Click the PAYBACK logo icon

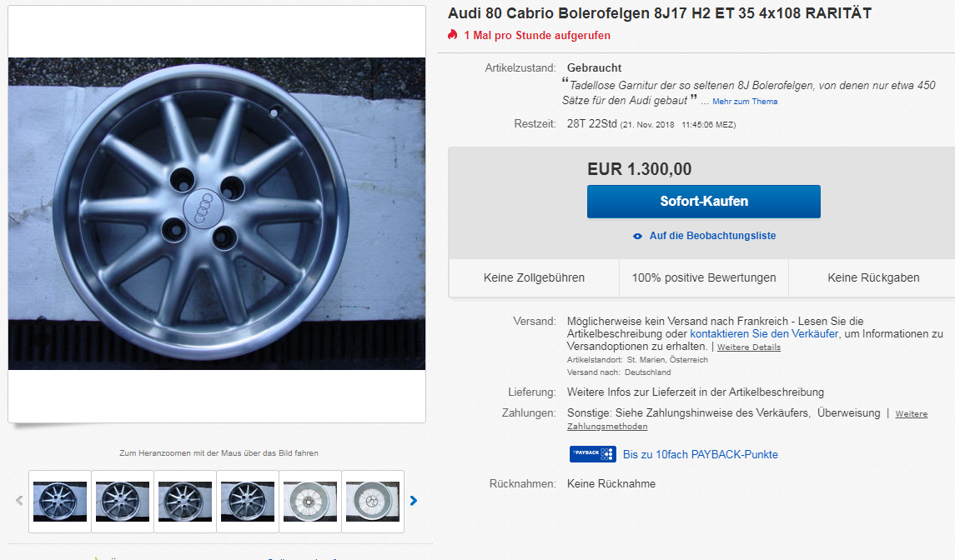pos(592,454)
